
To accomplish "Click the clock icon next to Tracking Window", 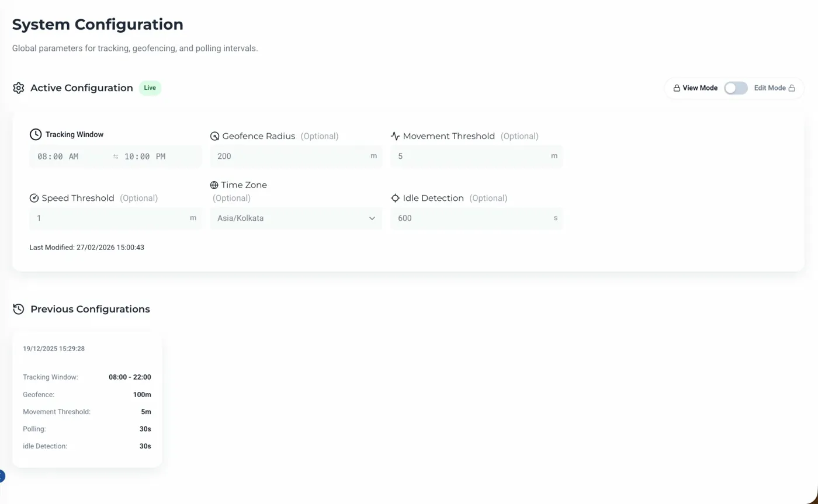I will [36, 134].
